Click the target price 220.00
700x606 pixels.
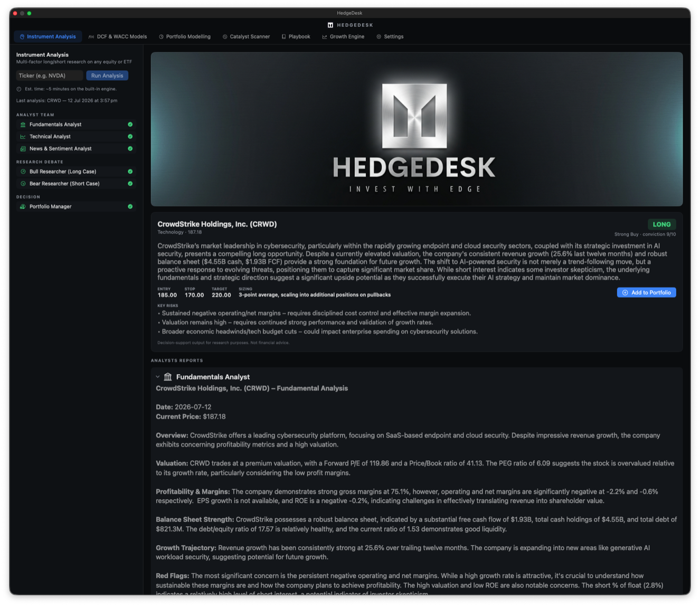tap(221, 295)
